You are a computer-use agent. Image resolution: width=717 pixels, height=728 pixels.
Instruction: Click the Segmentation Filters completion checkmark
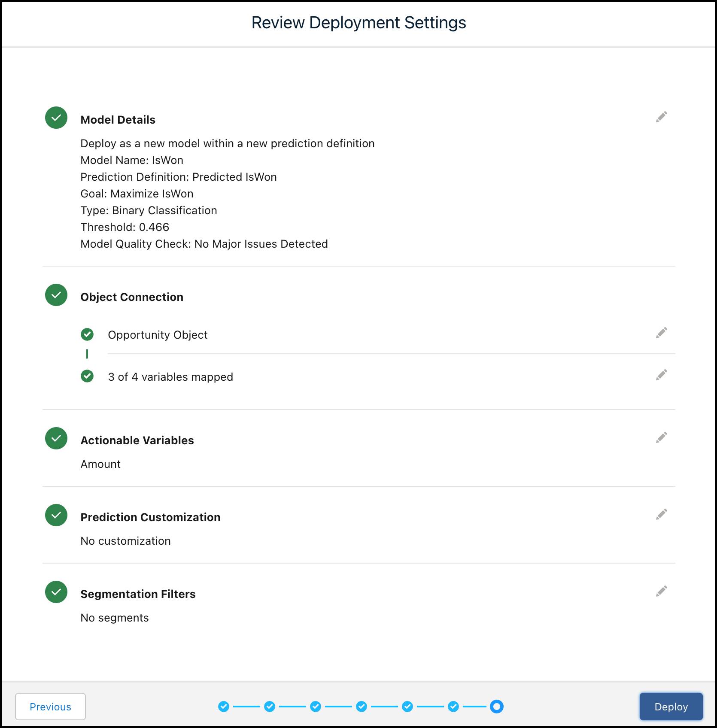pyautogui.click(x=56, y=592)
